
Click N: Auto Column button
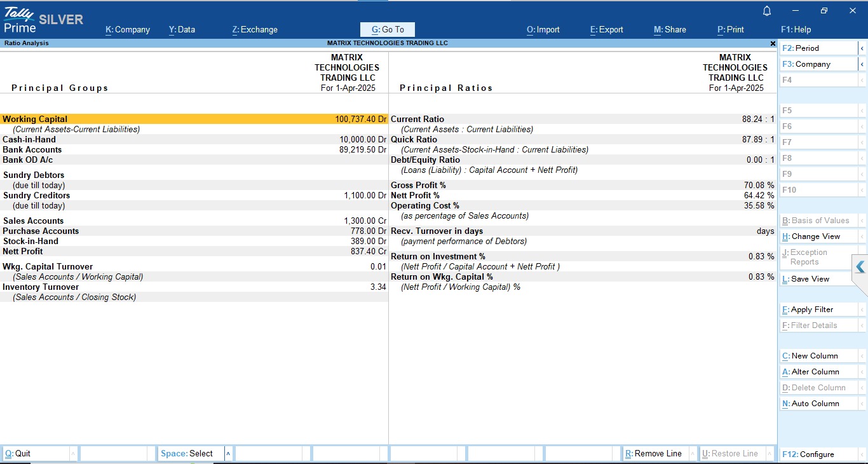[x=815, y=404]
